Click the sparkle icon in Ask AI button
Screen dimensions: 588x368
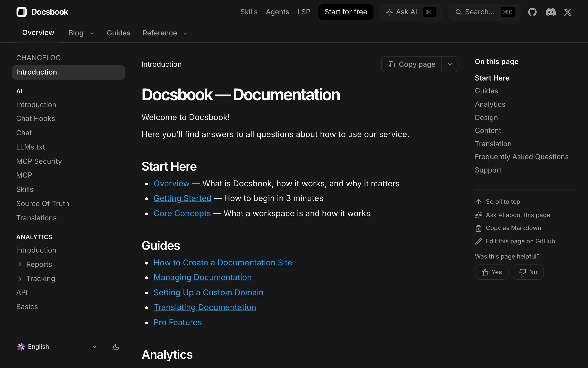(389, 12)
